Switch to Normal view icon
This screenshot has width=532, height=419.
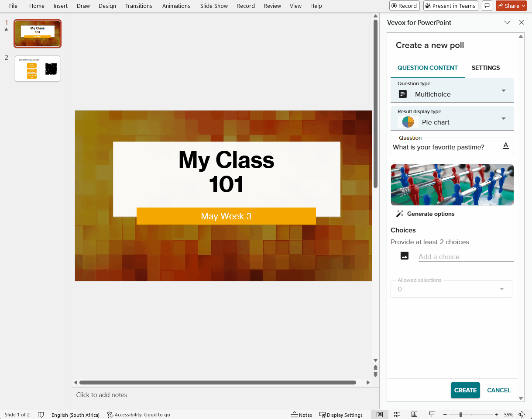click(x=380, y=415)
